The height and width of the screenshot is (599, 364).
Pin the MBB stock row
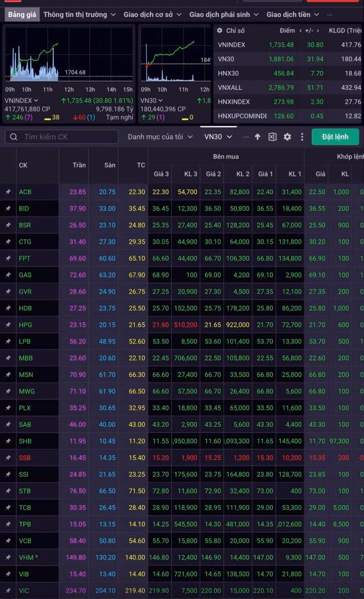click(8, 358)
